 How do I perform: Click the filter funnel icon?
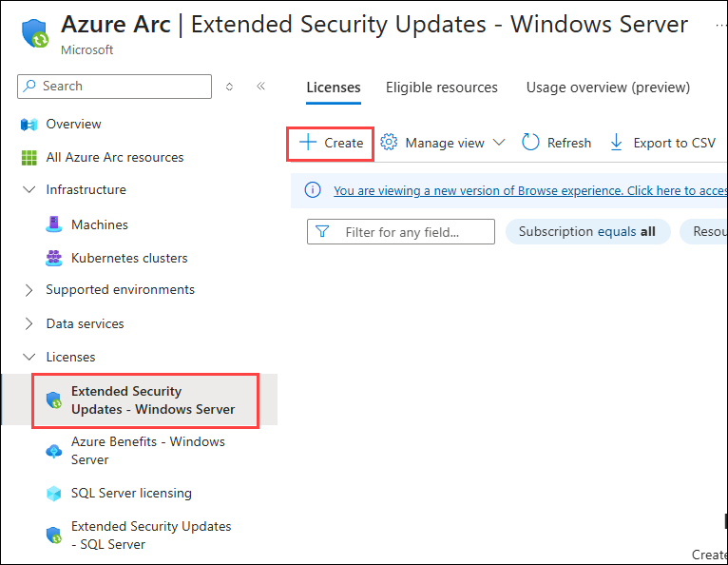tap(322, 231)
